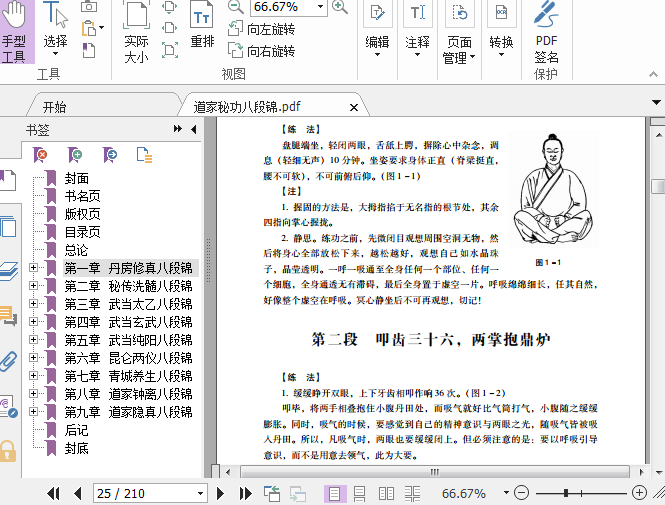The height and width of the screenshot is (505, 665).
Task: Select continuous facing view mode
Action: (x=412, y=494)
